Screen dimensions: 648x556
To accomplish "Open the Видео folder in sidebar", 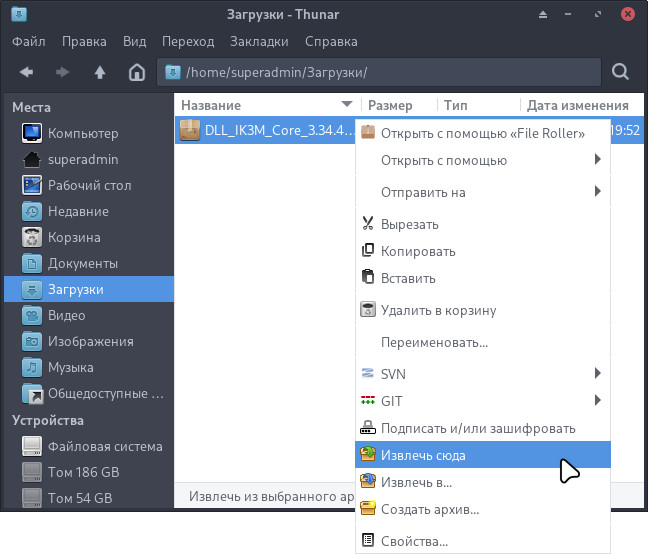I will click(x=67, y=315).
